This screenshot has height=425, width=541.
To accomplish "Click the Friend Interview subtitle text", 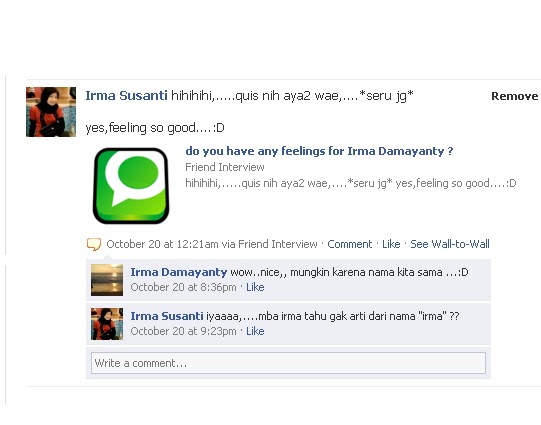I will coord(225,167).
